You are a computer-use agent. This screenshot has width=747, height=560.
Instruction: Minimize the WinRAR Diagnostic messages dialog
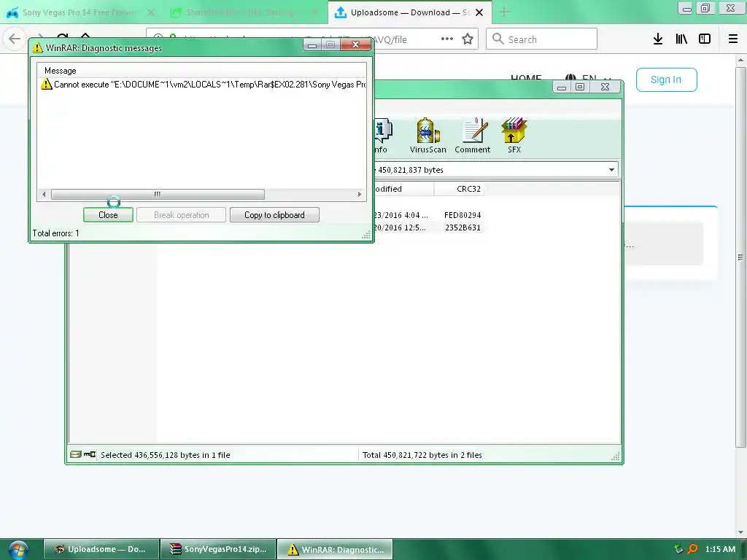click(x=312, y=44)
